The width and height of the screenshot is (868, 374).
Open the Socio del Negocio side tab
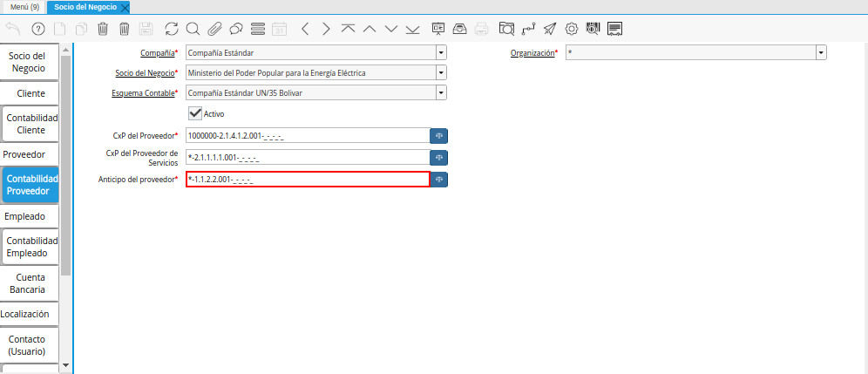coord(31,62)
